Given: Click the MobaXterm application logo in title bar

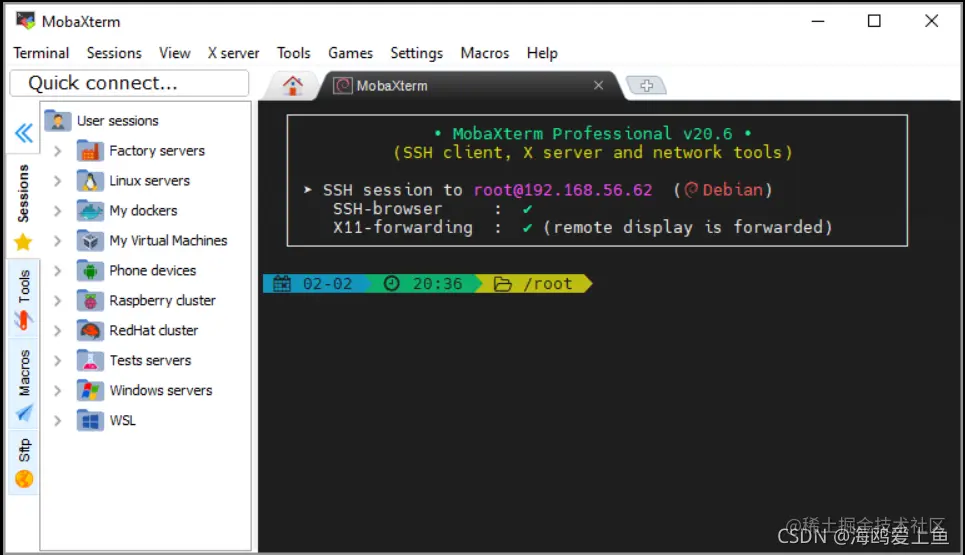Looking at the screenshot, I should [25, 20].
